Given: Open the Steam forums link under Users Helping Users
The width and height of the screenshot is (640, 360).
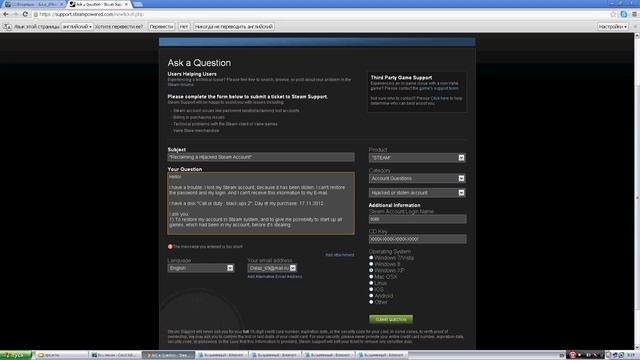Looking at the screenshot, I should point(180,84).
